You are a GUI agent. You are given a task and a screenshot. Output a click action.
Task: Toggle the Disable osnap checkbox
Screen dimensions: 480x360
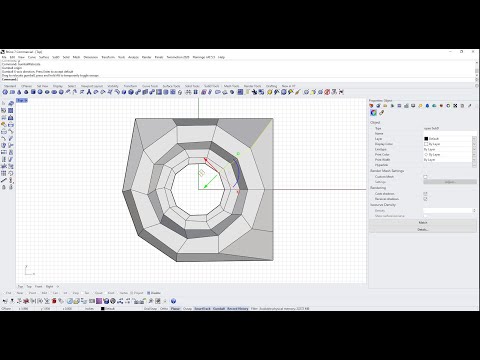(x=148, y=293)
